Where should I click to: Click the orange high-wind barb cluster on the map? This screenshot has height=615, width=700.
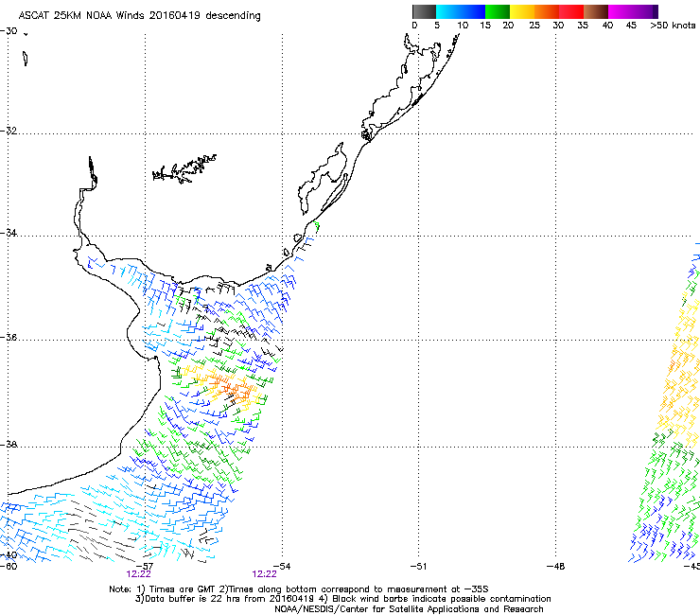click(230, 387)
